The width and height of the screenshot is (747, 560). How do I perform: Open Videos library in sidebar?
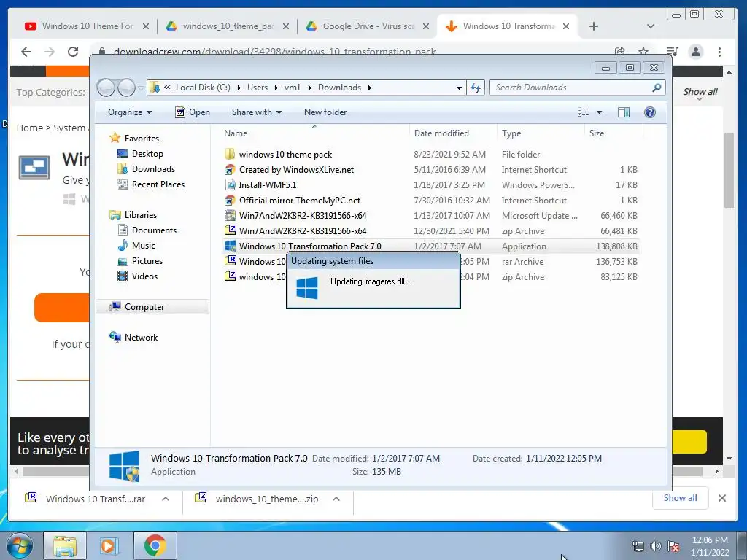(x=144, y=276)
